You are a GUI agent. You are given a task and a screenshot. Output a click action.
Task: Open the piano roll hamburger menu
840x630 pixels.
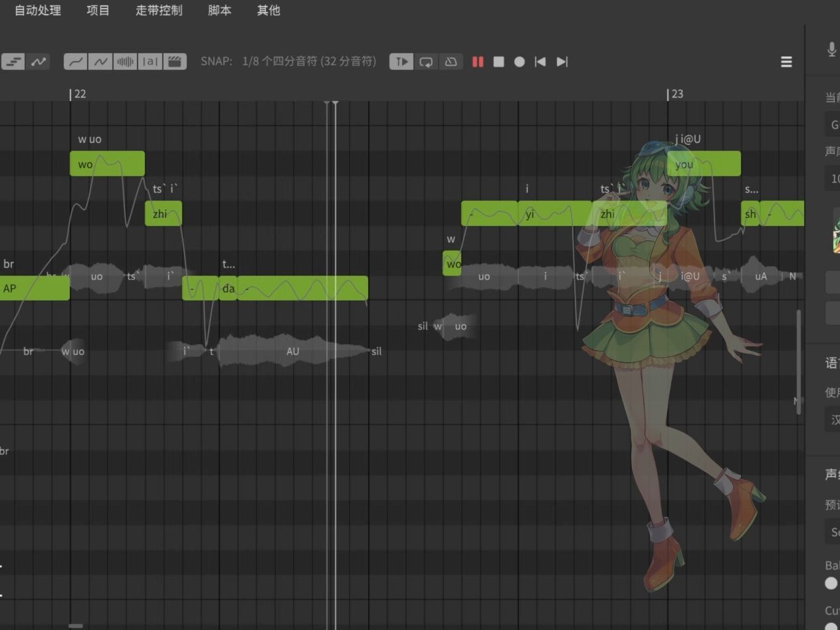pyautogui.click(x=786, y=62)
